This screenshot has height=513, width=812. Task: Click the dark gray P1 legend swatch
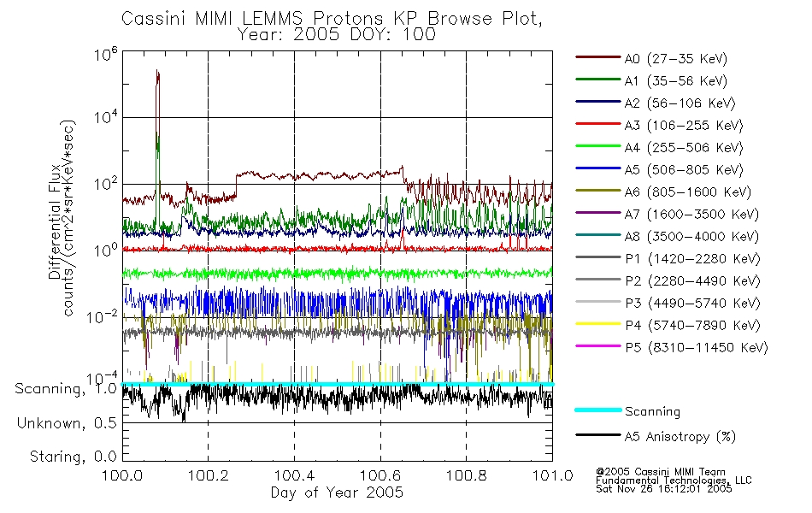598,257
